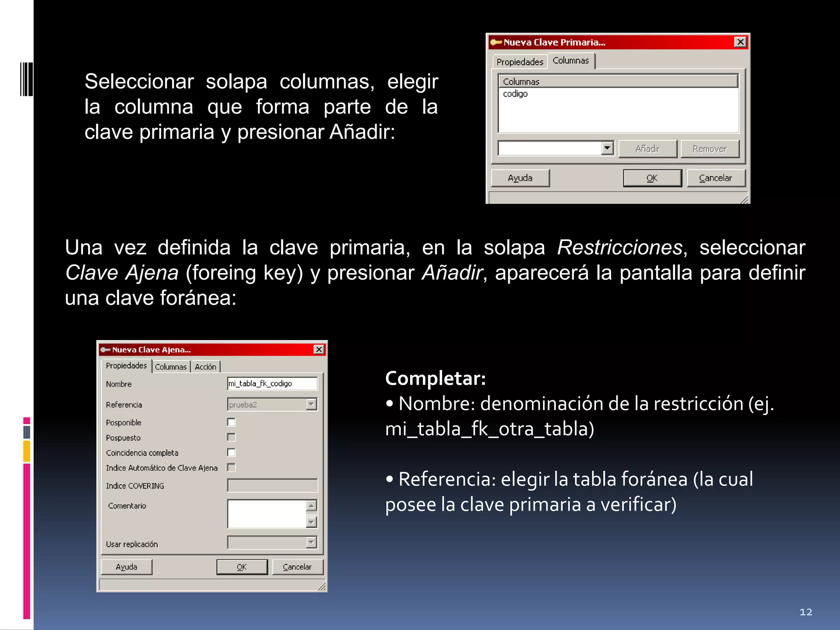Check Coincidencia completa option

pyautogui.click(x=231, y=452)
